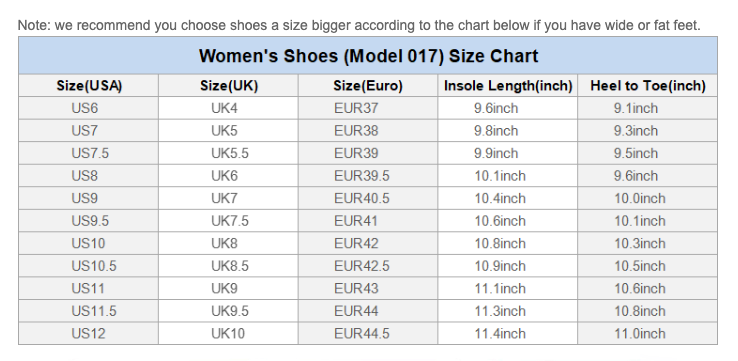Click the Women's Shoes Size Chart title
Viewport: 738px width, 361px height.
tap(368, 56)
